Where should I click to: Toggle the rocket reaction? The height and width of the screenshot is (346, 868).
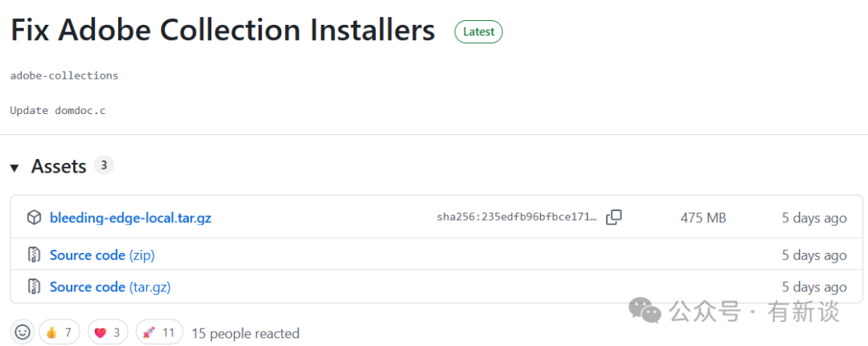(x=159, y=332)
